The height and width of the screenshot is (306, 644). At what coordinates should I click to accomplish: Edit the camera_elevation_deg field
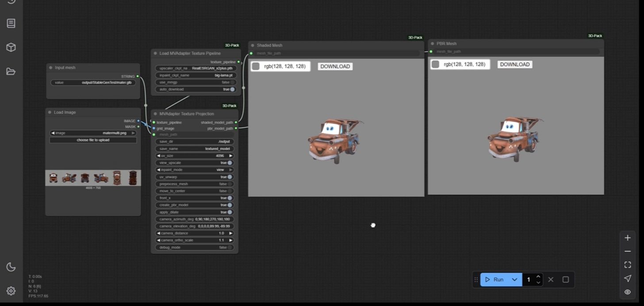[x=195, y=226]
